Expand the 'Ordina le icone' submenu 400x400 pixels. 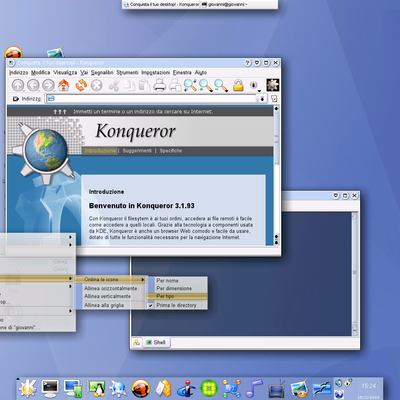(x=110, y=279)
